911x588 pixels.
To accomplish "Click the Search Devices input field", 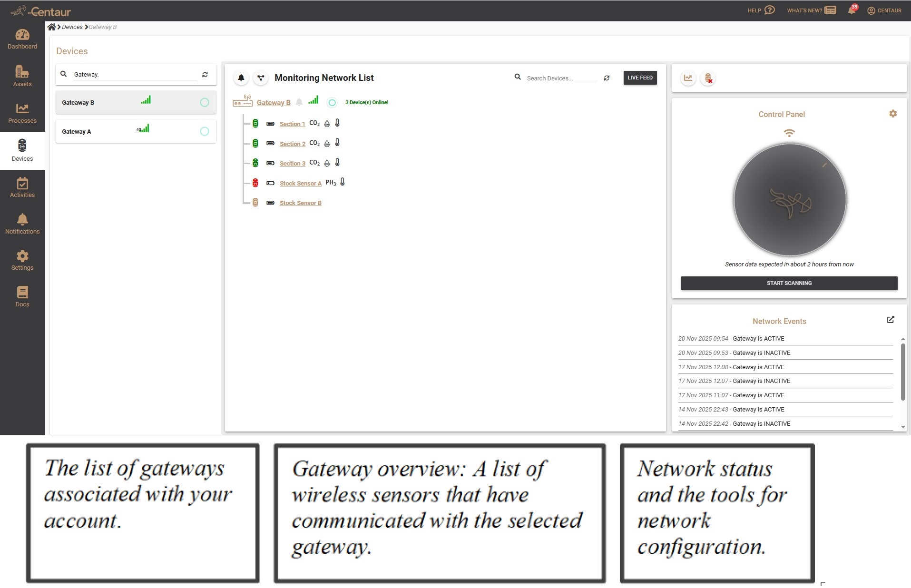I will coord(560,78).
